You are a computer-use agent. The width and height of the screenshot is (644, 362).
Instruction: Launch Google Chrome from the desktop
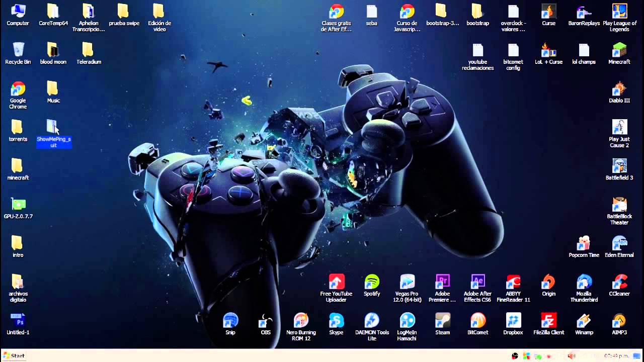click(18, 96)
